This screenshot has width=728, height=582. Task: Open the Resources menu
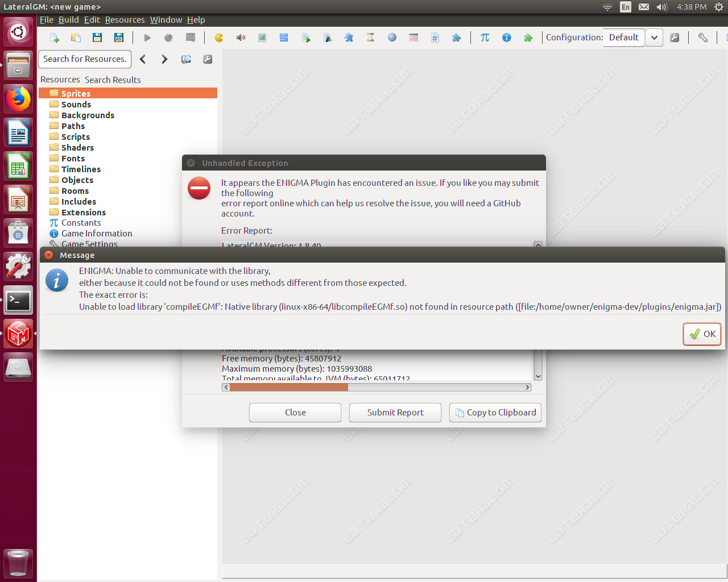point(125,20)
